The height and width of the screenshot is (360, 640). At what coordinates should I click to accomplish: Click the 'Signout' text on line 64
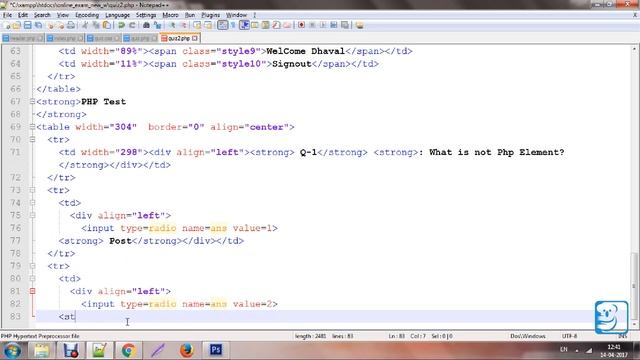click(x=291, y=64)
